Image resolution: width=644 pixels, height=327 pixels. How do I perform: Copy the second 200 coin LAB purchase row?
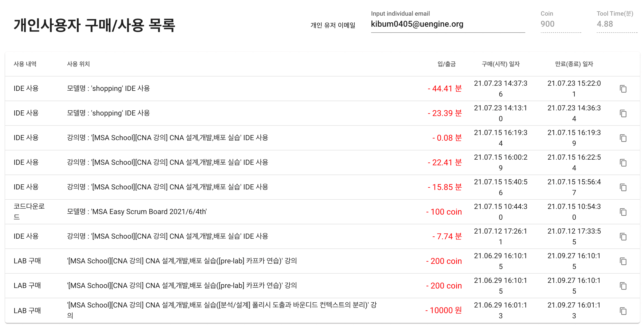623,286
